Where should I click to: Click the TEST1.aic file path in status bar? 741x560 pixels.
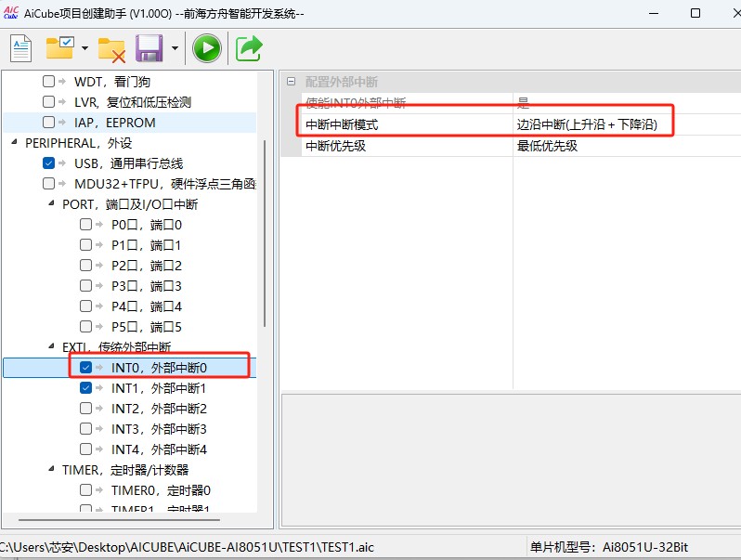coord(187,547)
